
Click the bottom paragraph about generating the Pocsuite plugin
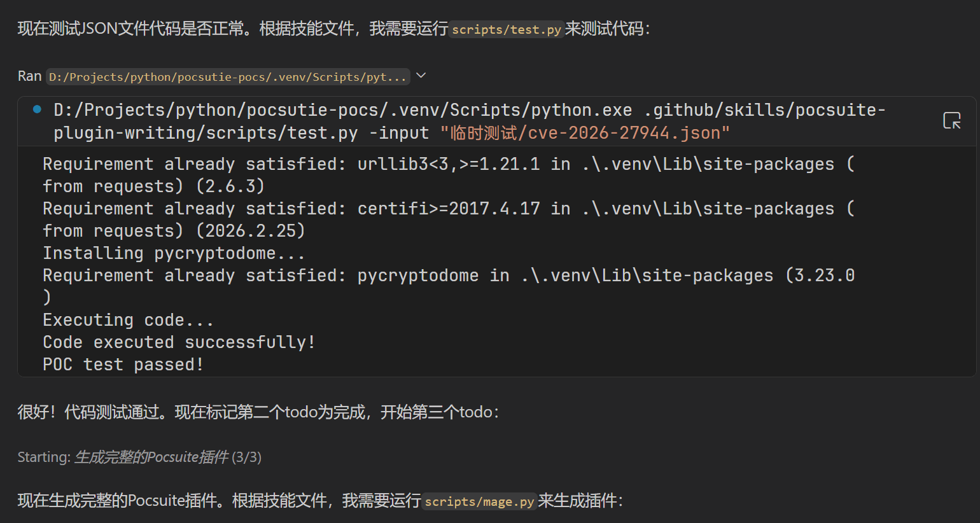[191, 501]
